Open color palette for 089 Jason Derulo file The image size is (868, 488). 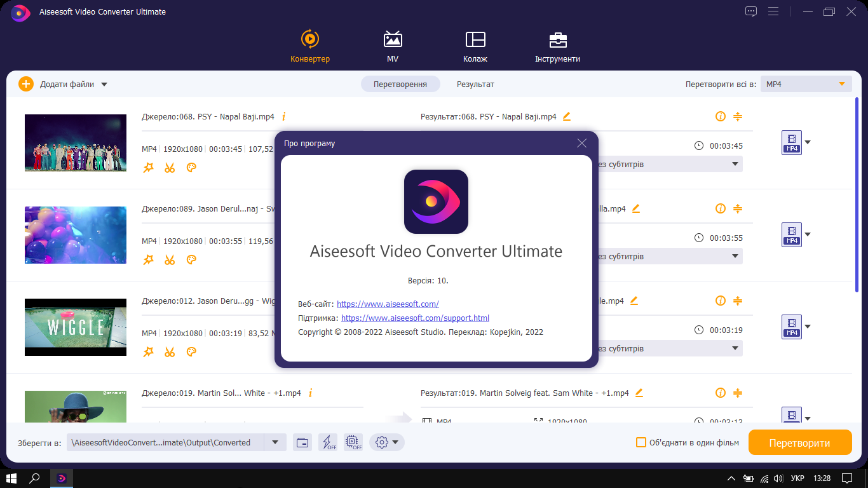191,259
